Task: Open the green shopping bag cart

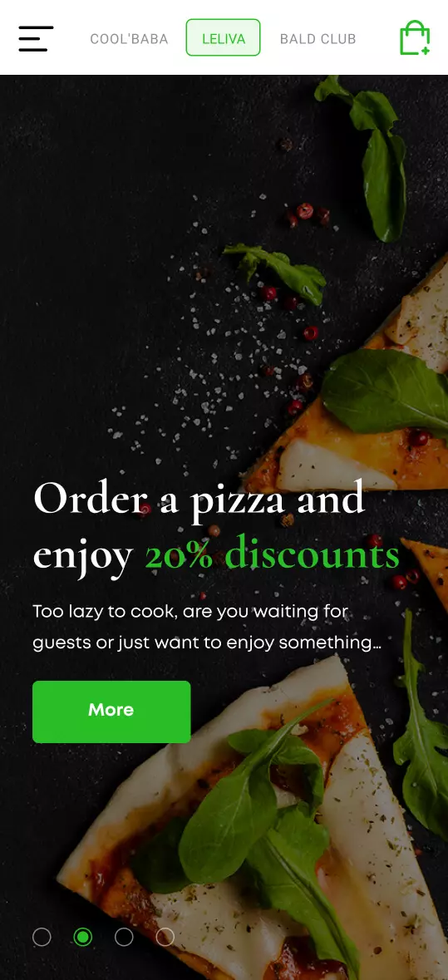Action: click(415, 38)
